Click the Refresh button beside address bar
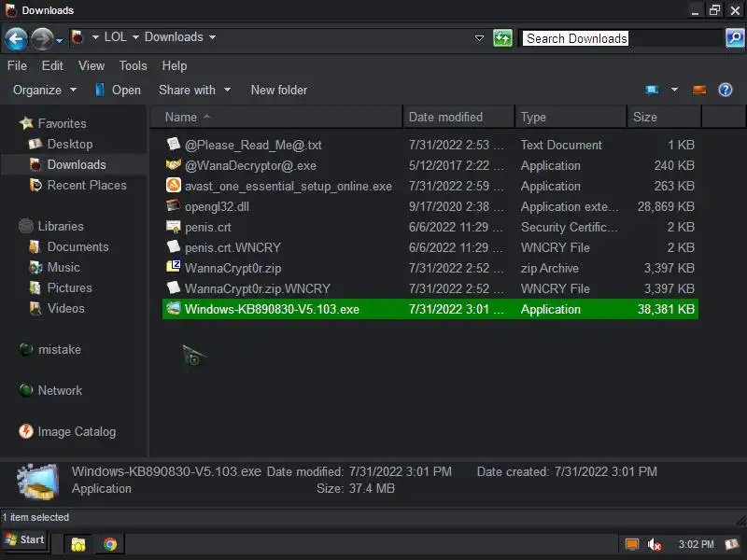This screenshot has width=747, height=560. click(502, 38)
